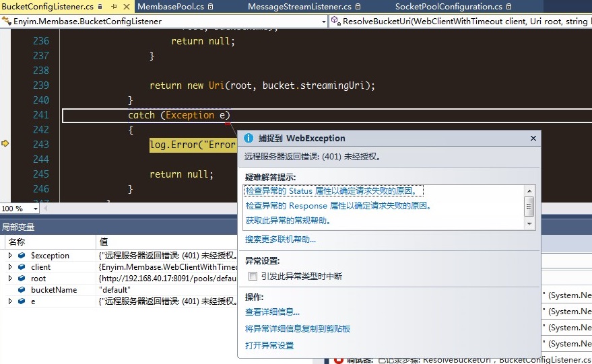The width and height of the screenshot is (592, 364).
Task: Toggle pin on BucketConfigListener.cs tab
Action: click(114, 7)
